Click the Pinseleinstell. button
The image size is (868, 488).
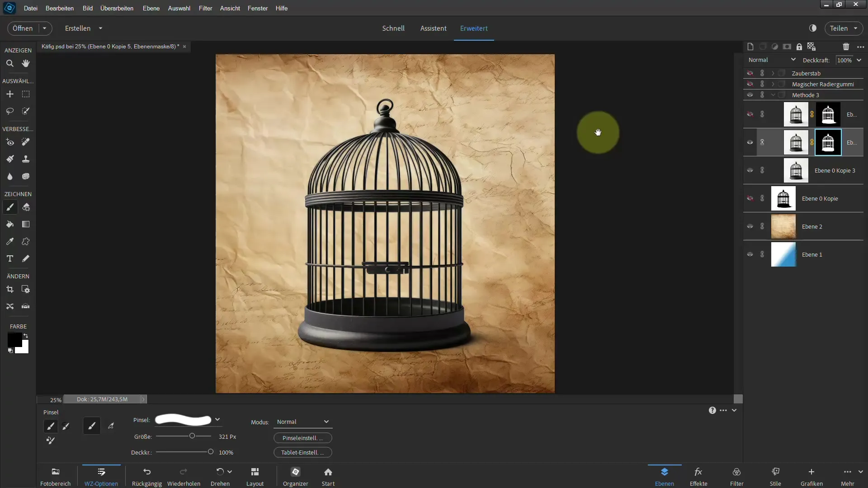click(x=303, y=438)
